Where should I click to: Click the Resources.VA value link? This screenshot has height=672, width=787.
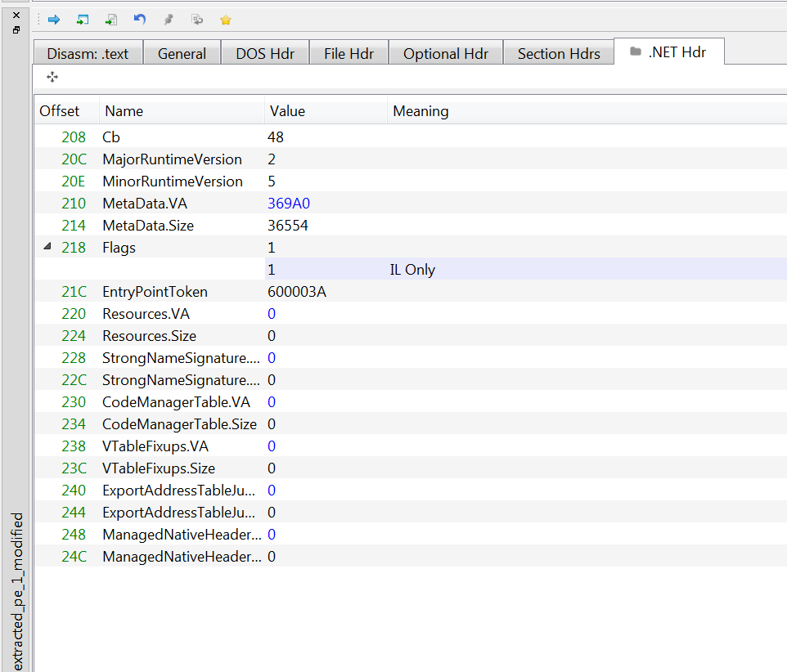272,314
